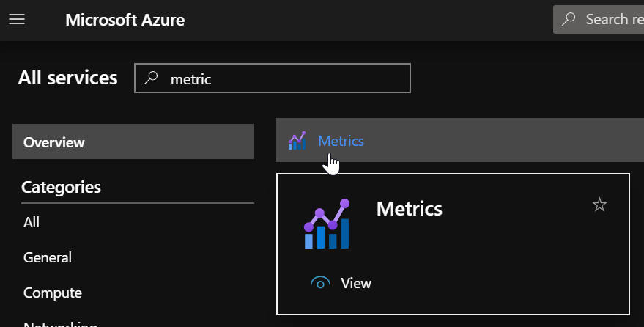Click magnifier icon in services filter box
Viewport: 644px width, 327px height.
[x=151, y=78]
